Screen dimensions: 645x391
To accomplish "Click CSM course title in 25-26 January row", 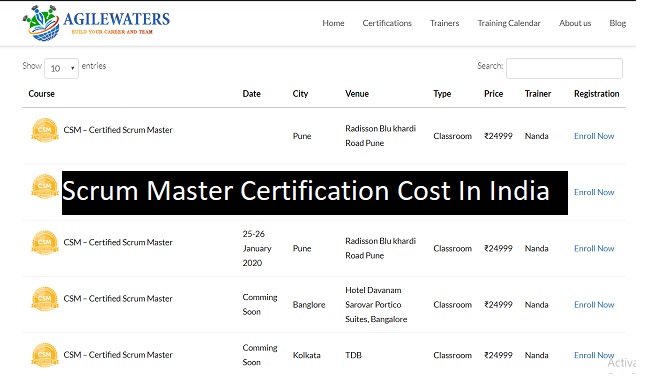I will click(x=118, y=242).
